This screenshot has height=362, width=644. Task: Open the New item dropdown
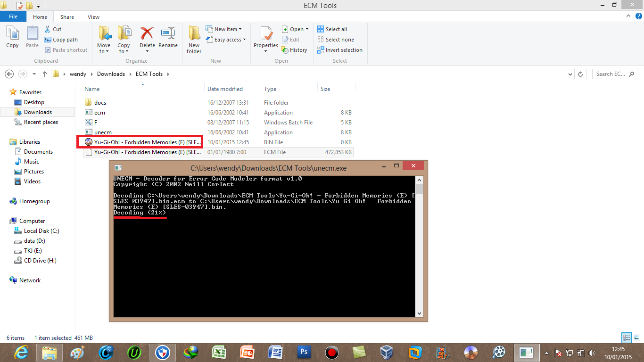[224, 29]
